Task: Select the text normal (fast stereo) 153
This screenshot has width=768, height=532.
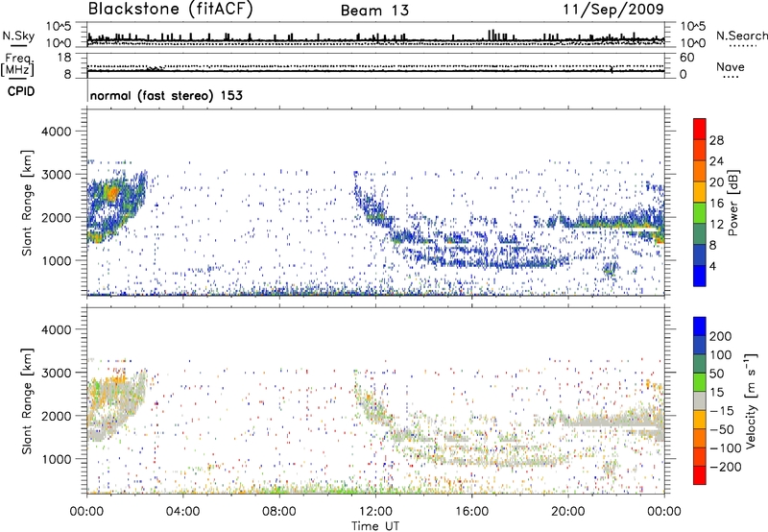Action: click(166, 96)
